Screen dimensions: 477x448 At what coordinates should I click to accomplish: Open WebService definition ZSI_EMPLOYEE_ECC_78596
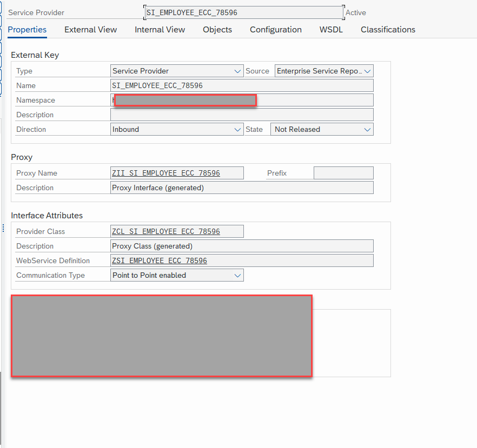[x=159, y=261]
